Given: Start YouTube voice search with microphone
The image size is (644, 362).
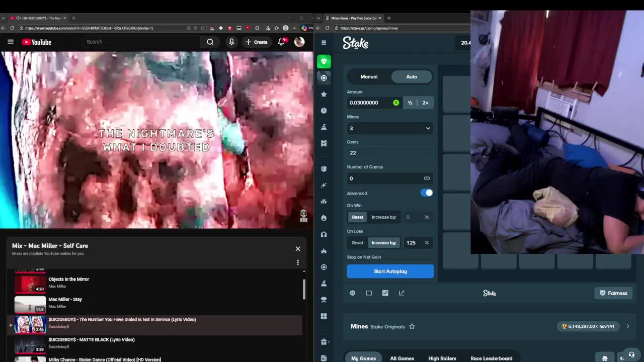Looking at the screenshot, I should (x=231, y=42).
